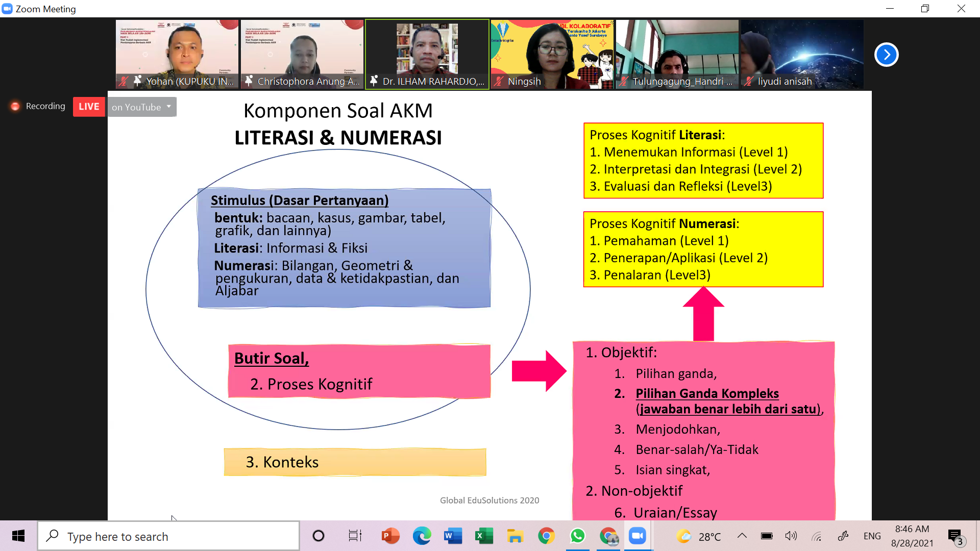Image resolution: width=980 pixels, height=551 pixels.
Task: Click the muted mic icon on Yohan's tile
Action: click(124, 81)
